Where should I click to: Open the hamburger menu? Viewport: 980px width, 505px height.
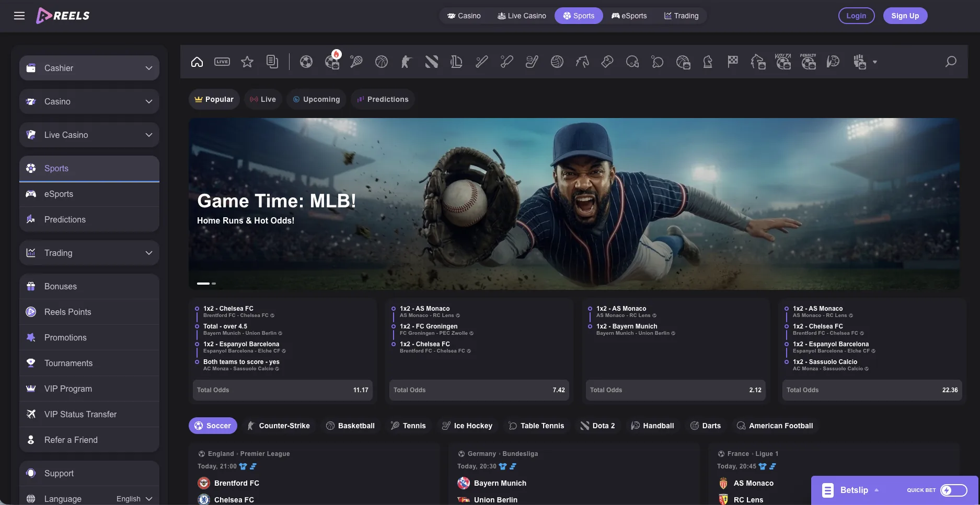(19, 16)
